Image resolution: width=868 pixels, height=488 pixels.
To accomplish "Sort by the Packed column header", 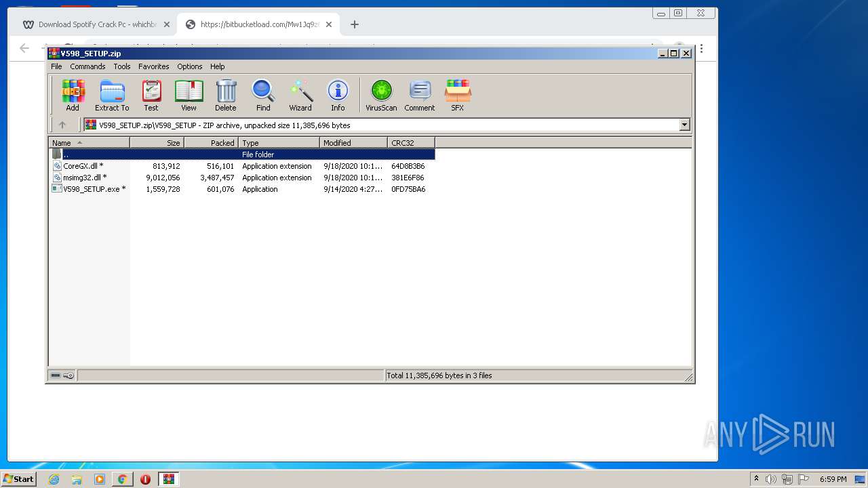I will click(x=212, y=143).
